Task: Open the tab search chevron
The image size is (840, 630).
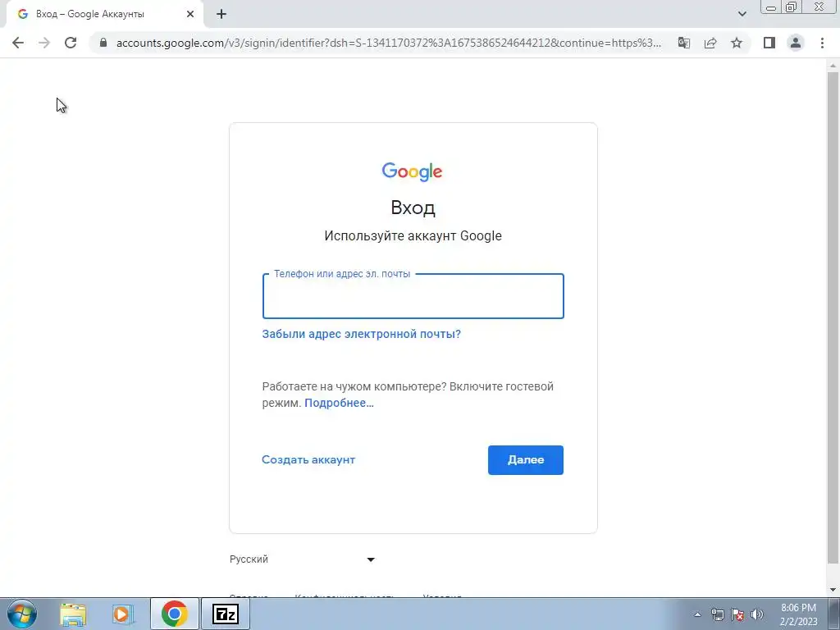Action: pos(742,15)
